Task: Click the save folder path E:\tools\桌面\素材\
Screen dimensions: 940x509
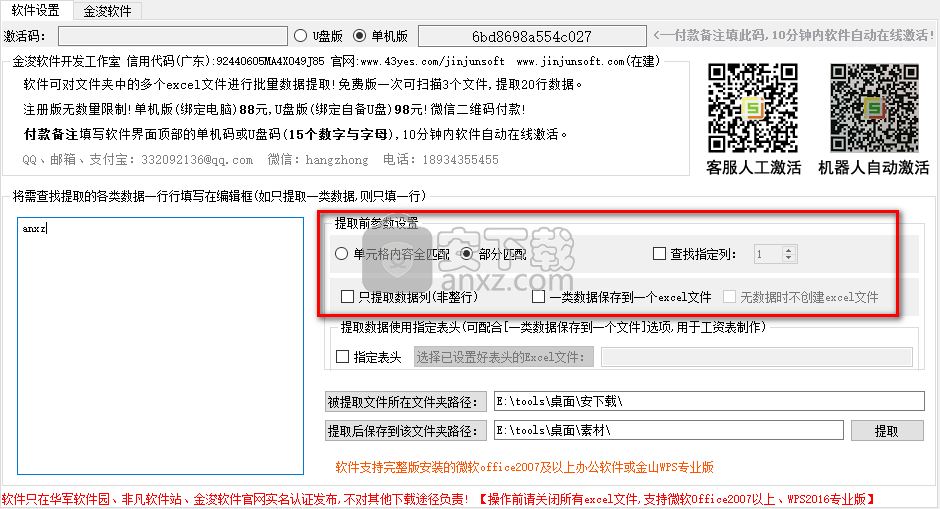Action: click(668, 430)
